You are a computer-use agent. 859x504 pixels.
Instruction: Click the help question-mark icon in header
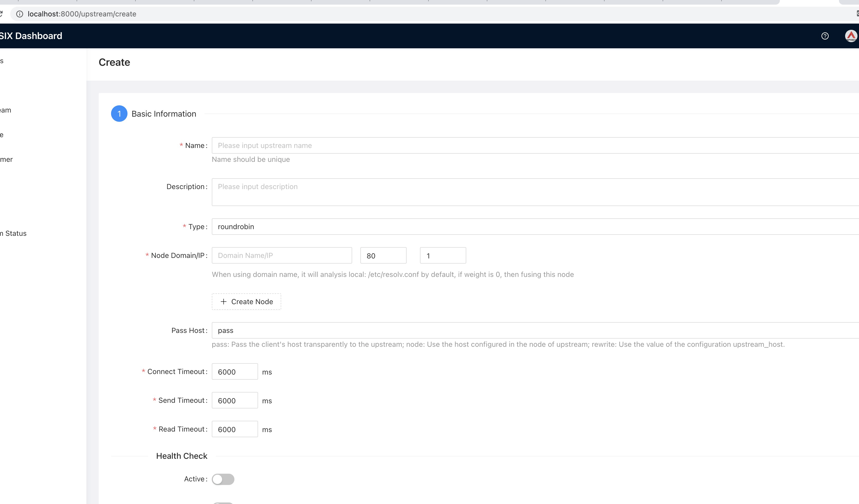pyautogui.click(x=825, y=36)
